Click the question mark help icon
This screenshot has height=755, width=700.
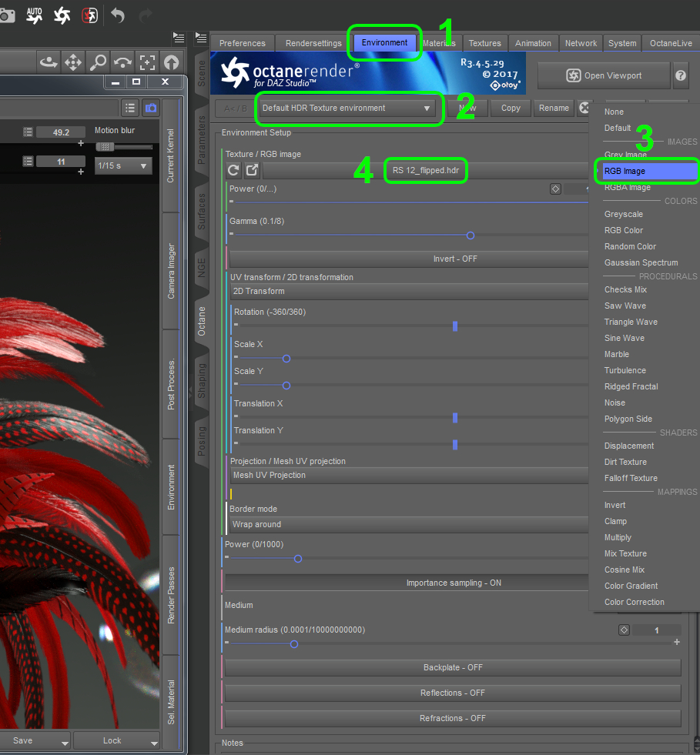click(681, 75)
